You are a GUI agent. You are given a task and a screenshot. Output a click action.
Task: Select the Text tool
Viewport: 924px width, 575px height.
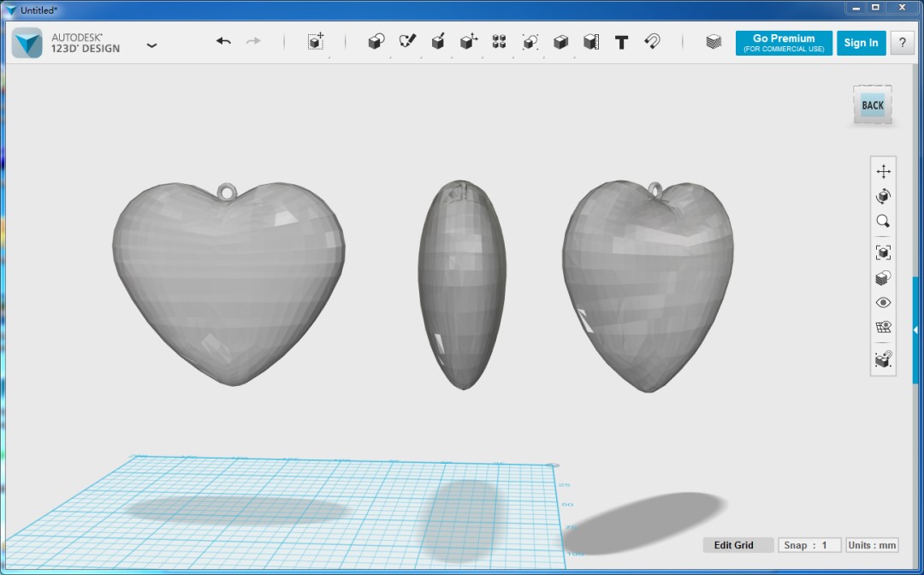(621, 42)
